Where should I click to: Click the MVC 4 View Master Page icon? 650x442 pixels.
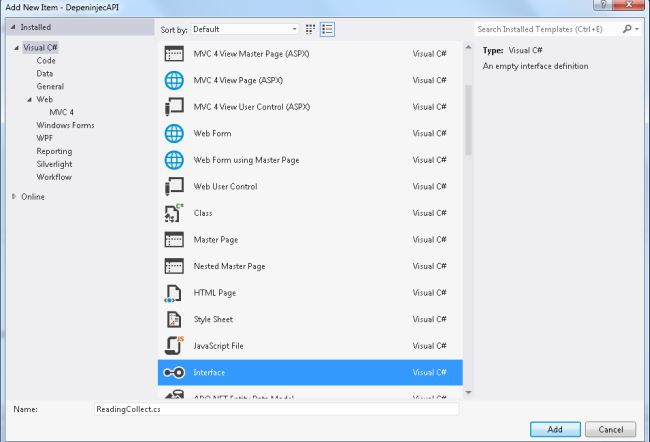click(174, 54)
